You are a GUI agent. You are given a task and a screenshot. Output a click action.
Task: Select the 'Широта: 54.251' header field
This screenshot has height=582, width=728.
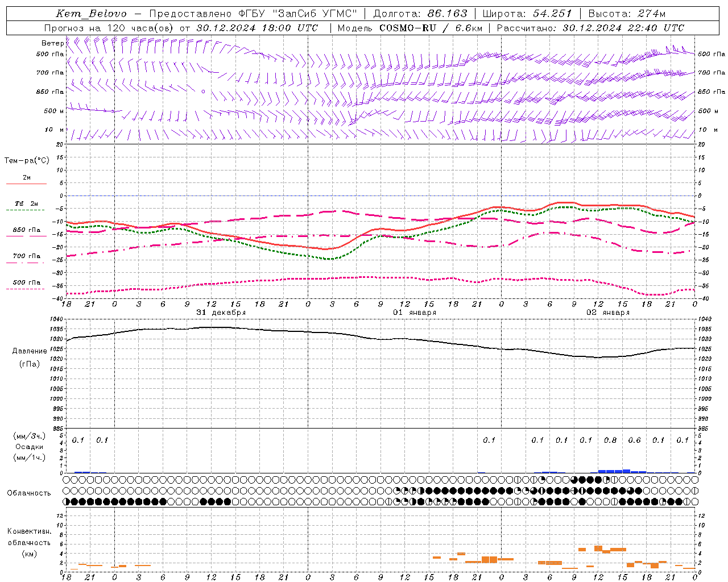pos(527,14)
